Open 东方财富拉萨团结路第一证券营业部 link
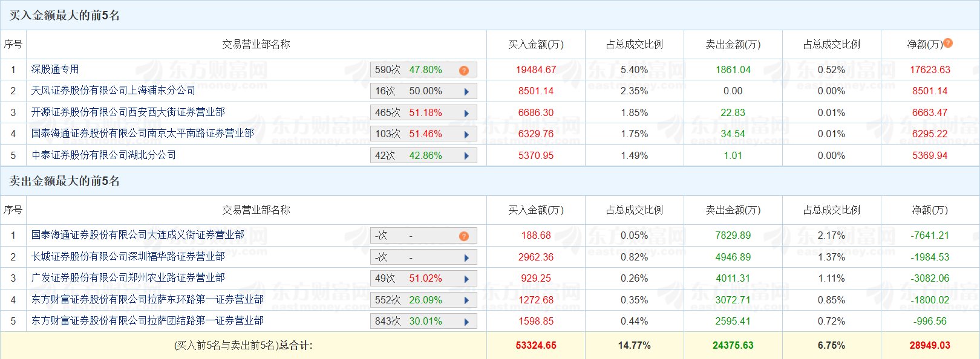Image resolution: width=980 pixels, height=359 pixels. pyautogui.click(x=148, y=321)
